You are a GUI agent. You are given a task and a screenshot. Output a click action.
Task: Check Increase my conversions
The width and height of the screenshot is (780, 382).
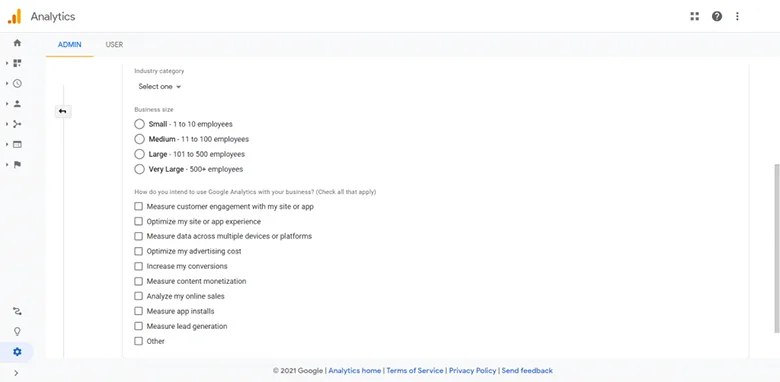tap(138, 266)
